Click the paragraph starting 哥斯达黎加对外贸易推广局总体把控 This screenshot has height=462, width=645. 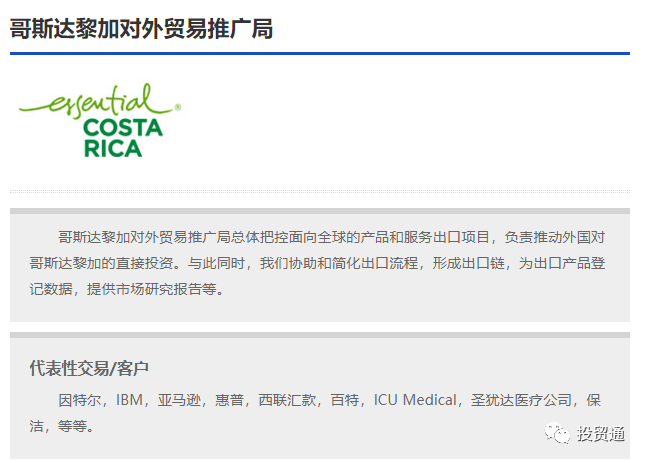[x=317, y=263]
